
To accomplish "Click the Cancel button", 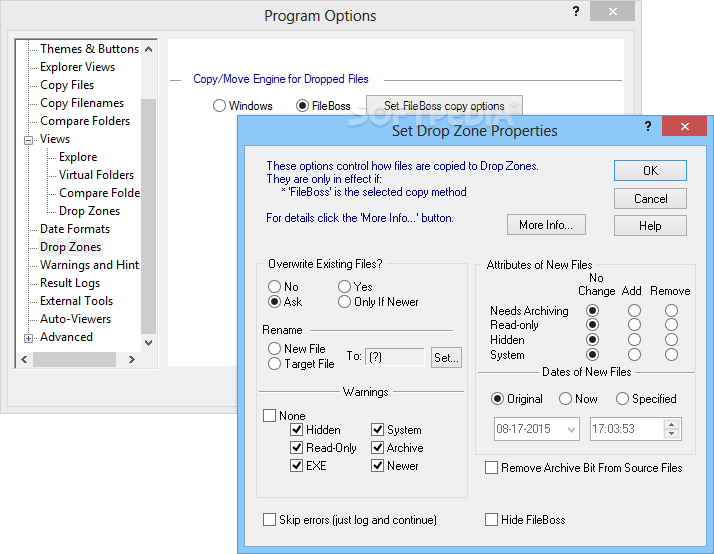I will pos(650,198).
